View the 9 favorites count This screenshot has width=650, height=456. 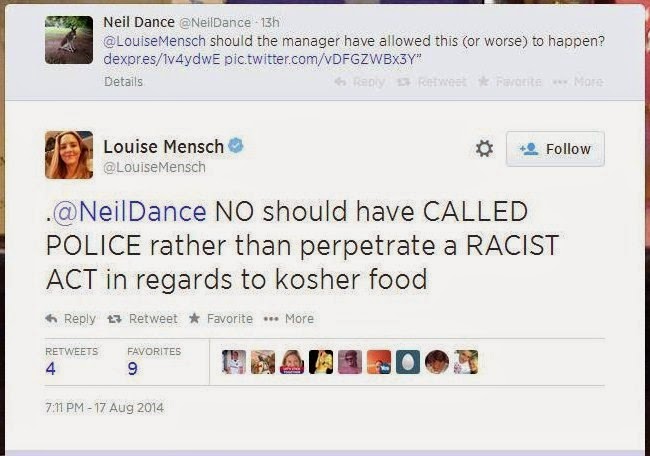click(x=133, y=368)
